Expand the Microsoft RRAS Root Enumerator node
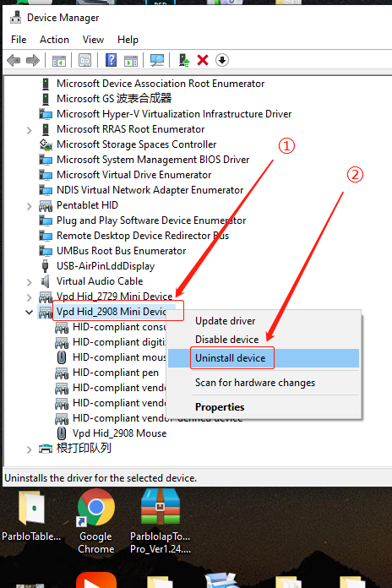 pyautogui.click(x=30, y=130)
